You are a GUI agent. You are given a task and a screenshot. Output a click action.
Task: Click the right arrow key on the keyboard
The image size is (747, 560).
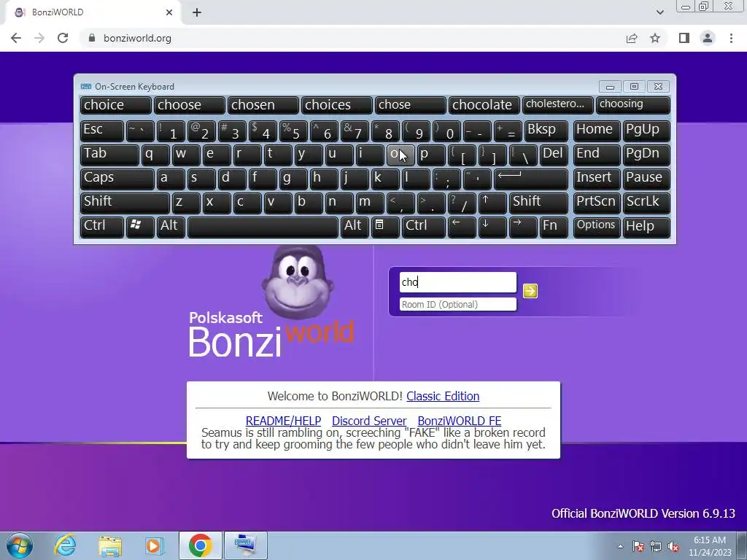pos(523,227)
